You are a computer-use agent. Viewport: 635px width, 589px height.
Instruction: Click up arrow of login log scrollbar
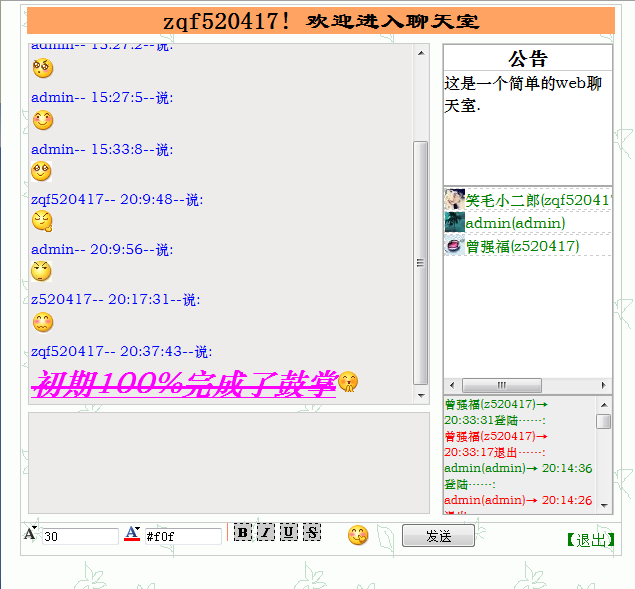(603, 404)
